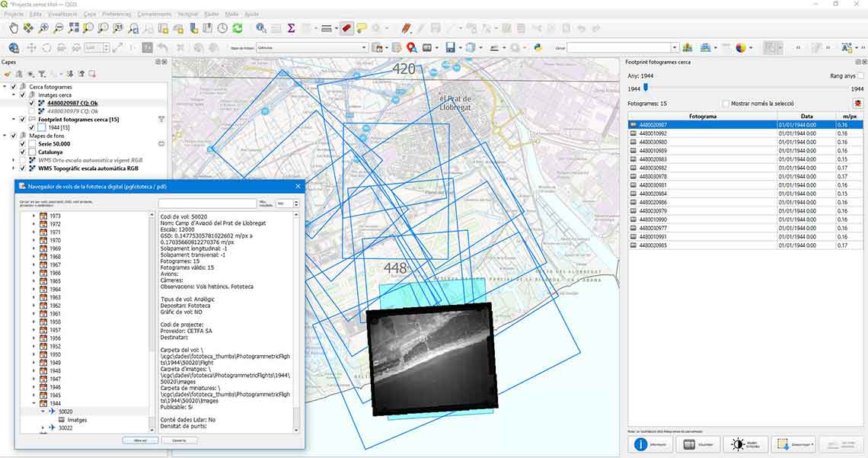Open the Cercar search combo box dropdown

click(x=675, y=48)
